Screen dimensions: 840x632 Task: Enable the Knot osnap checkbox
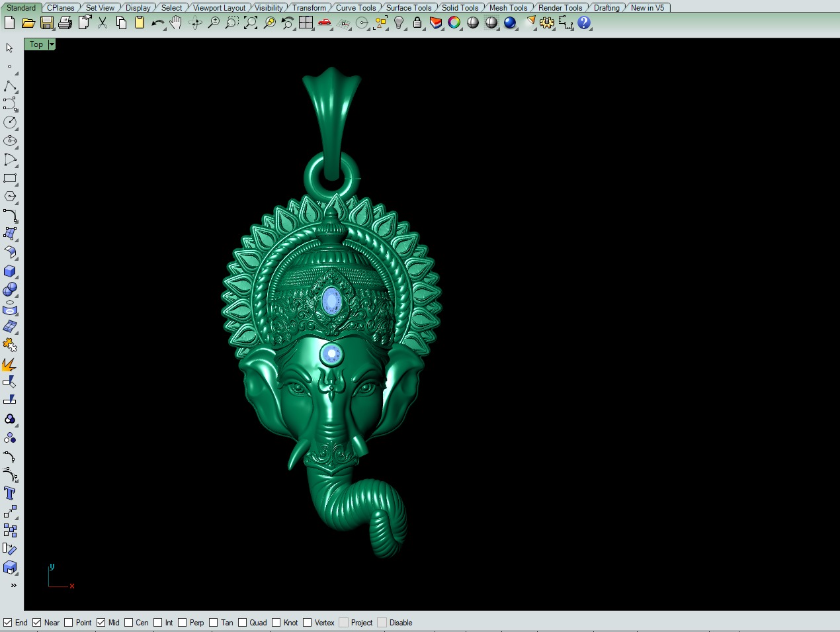point(276,623)
